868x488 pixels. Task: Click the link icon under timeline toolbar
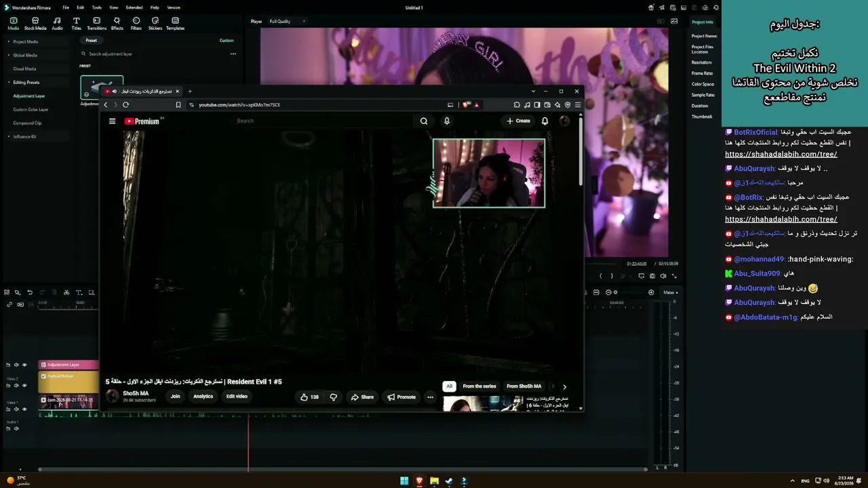tap(9, 304)
